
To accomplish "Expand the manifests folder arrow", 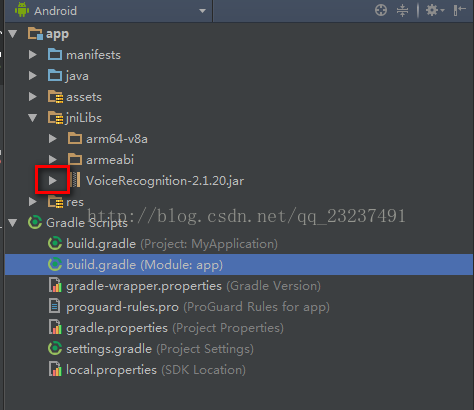I will (x=33, y=54).
